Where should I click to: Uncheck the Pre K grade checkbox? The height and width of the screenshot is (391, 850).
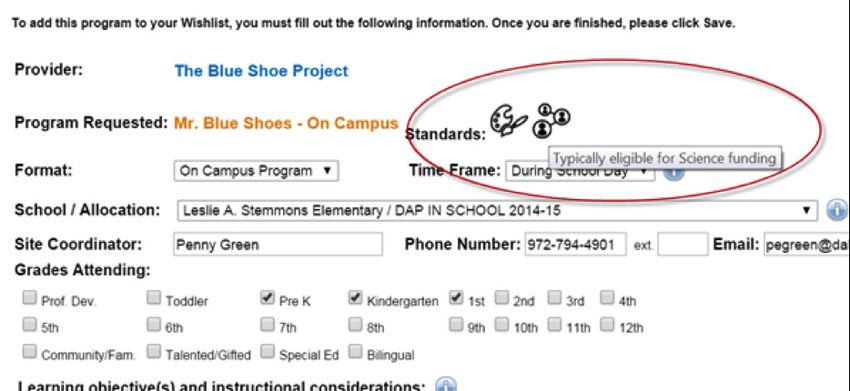[267, 298]
